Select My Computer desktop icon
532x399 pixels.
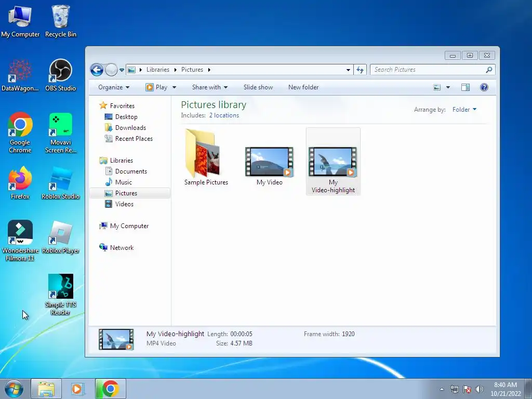point(20,21)
